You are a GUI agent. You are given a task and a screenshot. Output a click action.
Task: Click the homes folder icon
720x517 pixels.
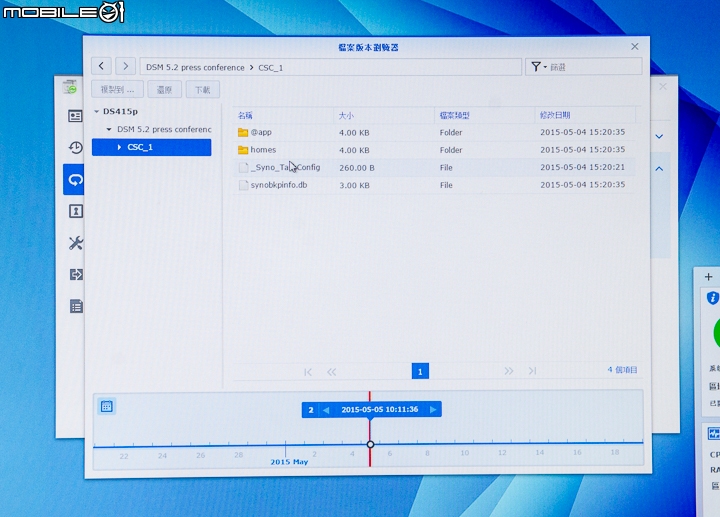click(x=243, y=150)
